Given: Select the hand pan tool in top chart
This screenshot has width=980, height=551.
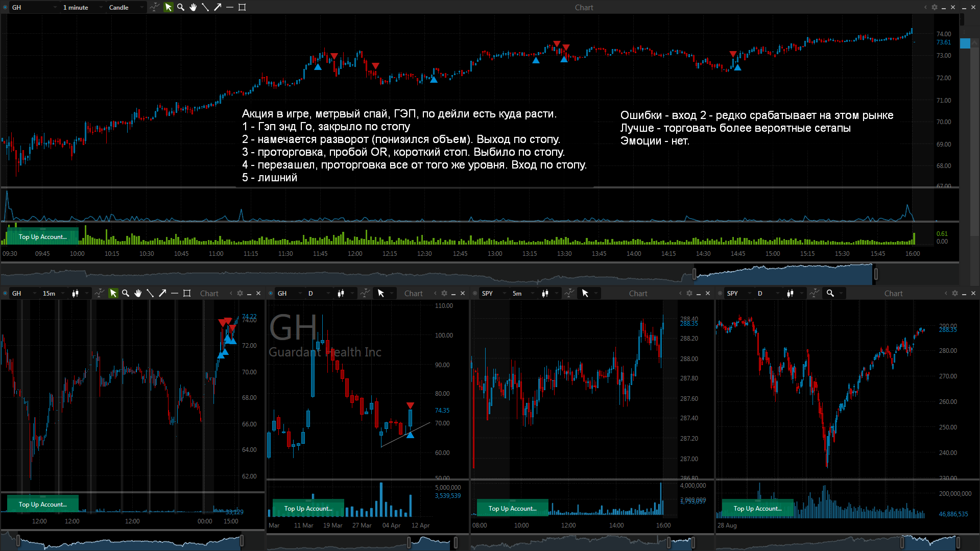Looking at the screenshot, I should (193, 7).
